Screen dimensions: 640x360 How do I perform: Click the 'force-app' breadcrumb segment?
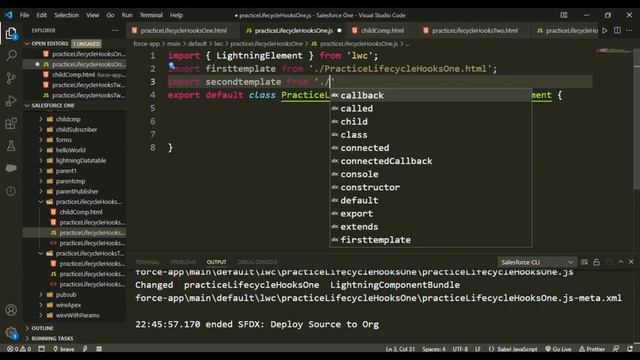[147, 44]
